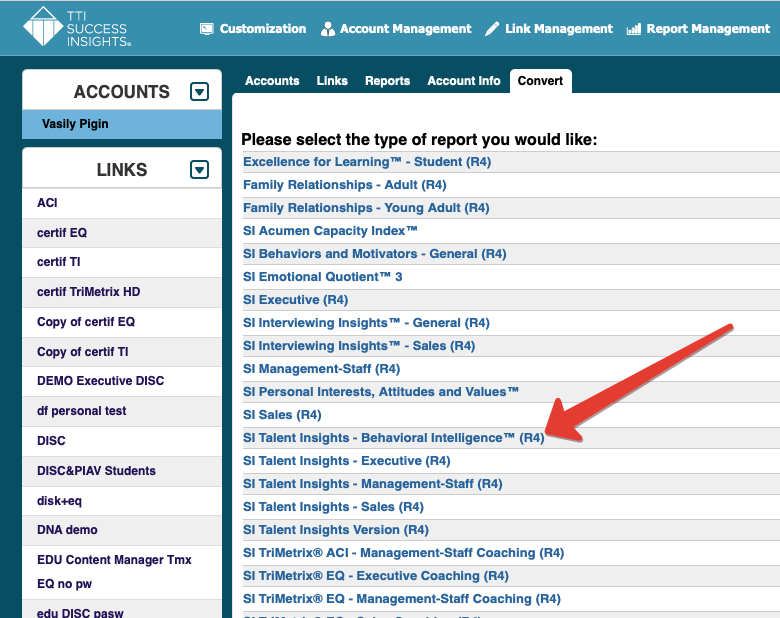
Task: Click the Customization monitor icon
Action: click(206, 29)
